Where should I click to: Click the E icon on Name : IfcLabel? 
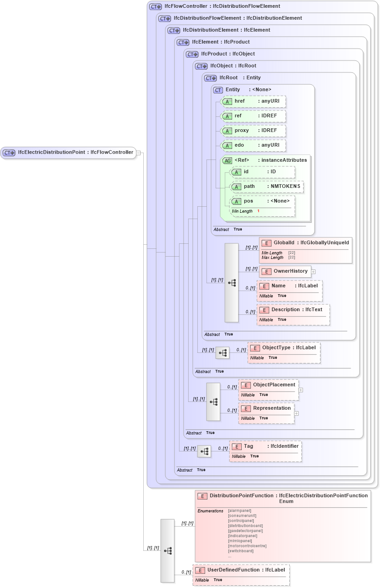click(x=264, y=286)
